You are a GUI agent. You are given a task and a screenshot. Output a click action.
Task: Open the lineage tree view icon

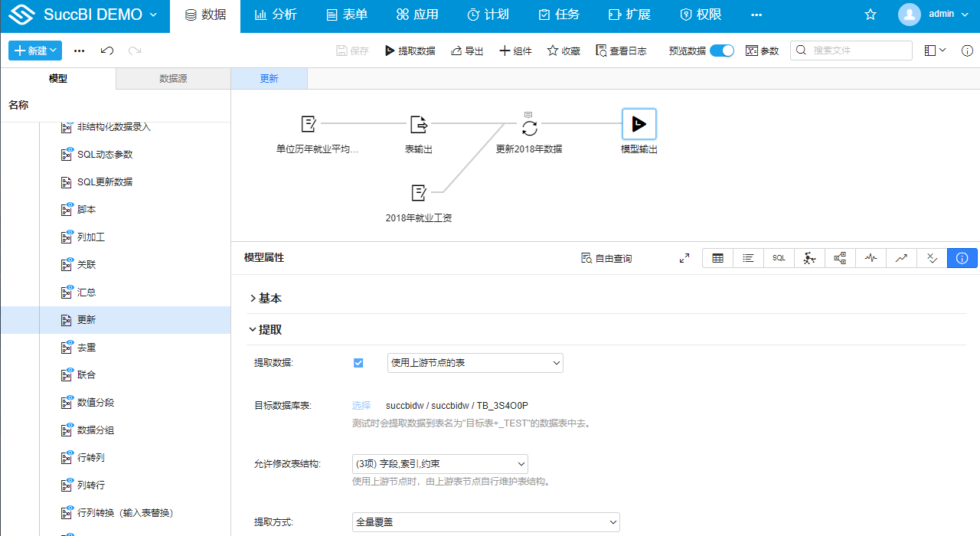pyautogui.click(x=840, y=258)
